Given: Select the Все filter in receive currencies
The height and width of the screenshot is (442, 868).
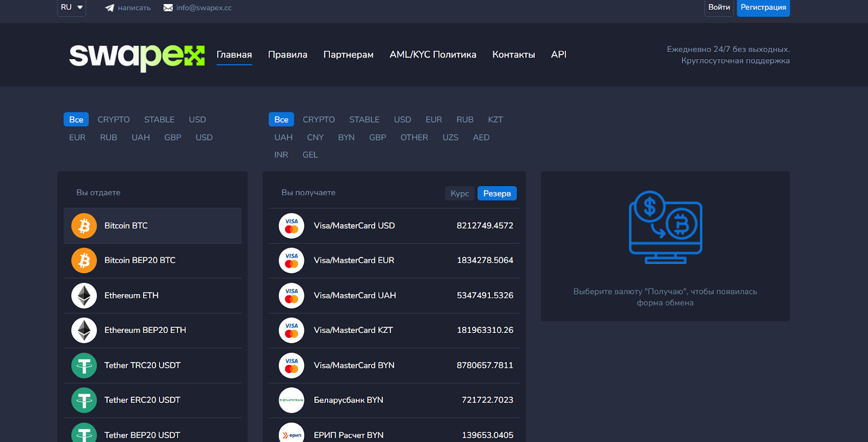Looking at the screenshot, I should (281, 119).
